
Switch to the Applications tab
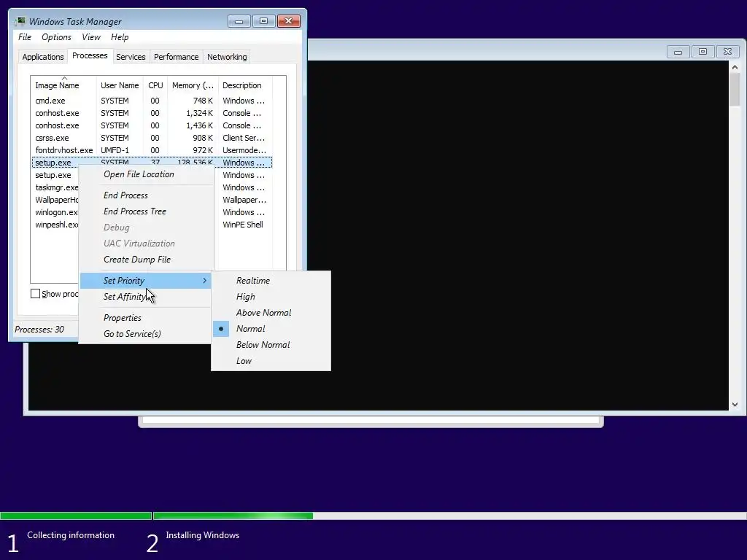point(43,57)
